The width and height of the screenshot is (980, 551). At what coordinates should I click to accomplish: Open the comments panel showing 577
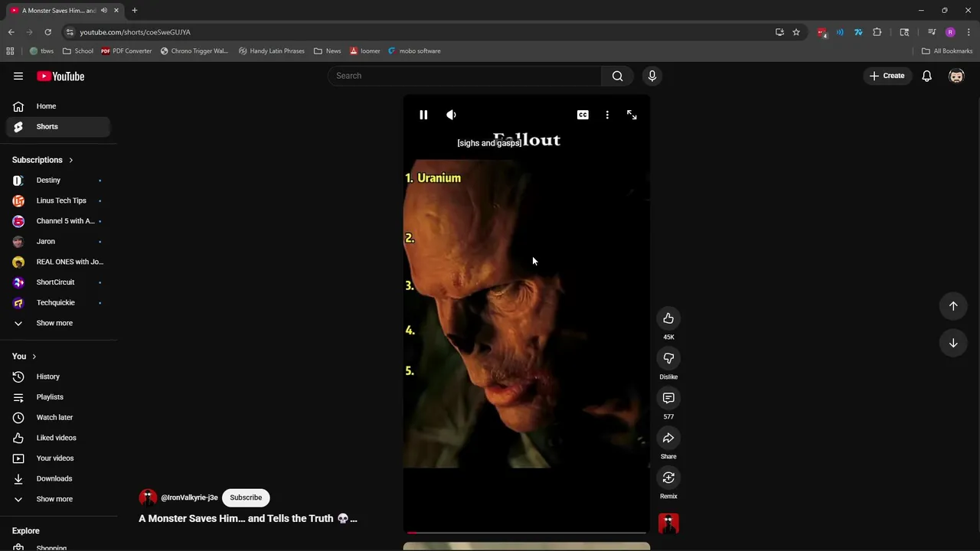click(x=668, y=398)
